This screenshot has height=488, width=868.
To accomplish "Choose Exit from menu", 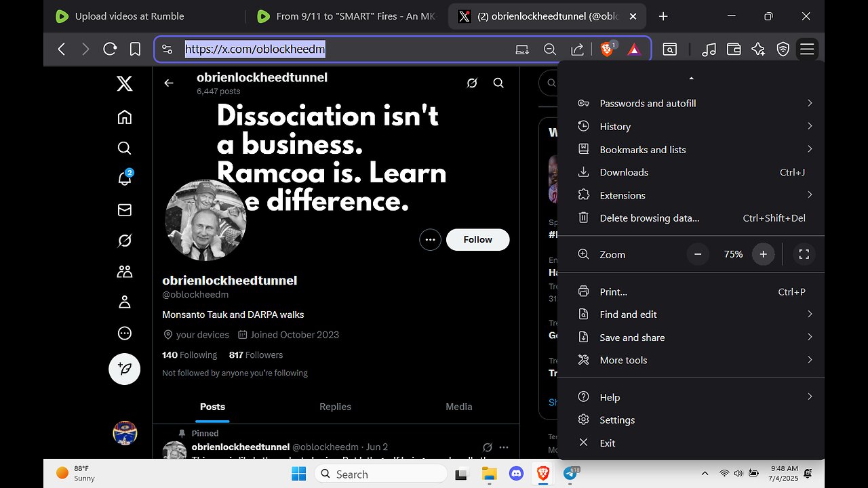I will 691,443.
